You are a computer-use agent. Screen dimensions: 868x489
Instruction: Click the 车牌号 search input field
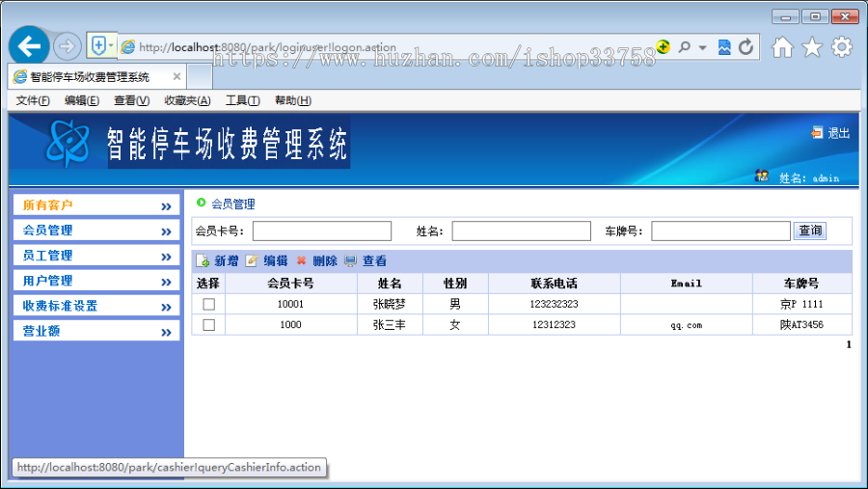[x=720, y=231]
